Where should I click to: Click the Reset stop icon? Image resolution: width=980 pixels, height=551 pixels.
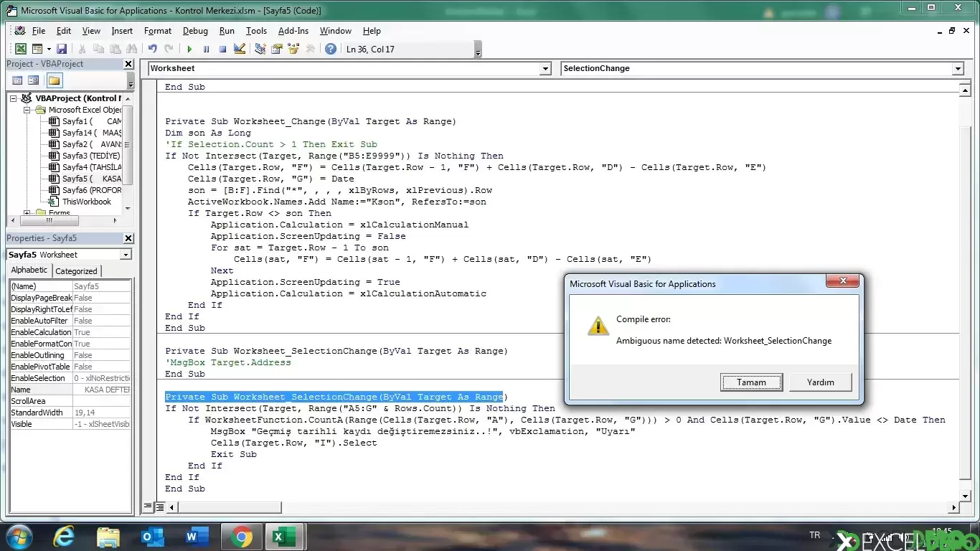click(x=222, y=49)
